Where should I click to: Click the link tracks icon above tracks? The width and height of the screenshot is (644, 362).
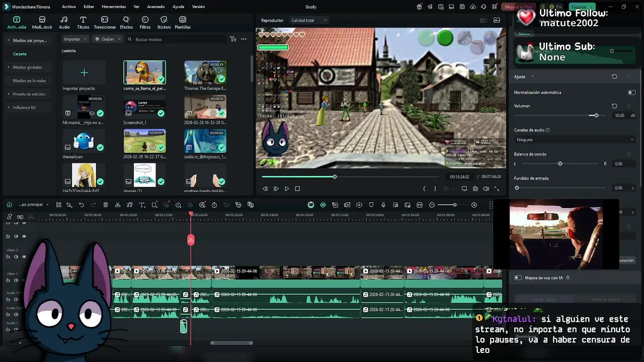coord(9,217)
